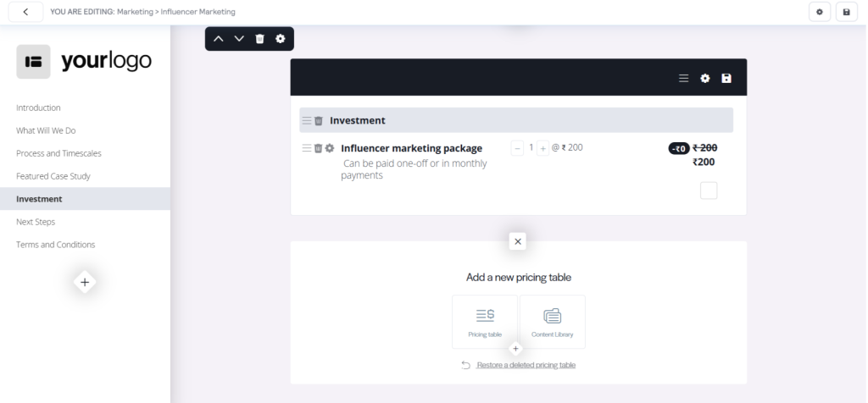Click the quantity value 1
The width and height of the screenshot is (868, 403).
click(531, 147)
